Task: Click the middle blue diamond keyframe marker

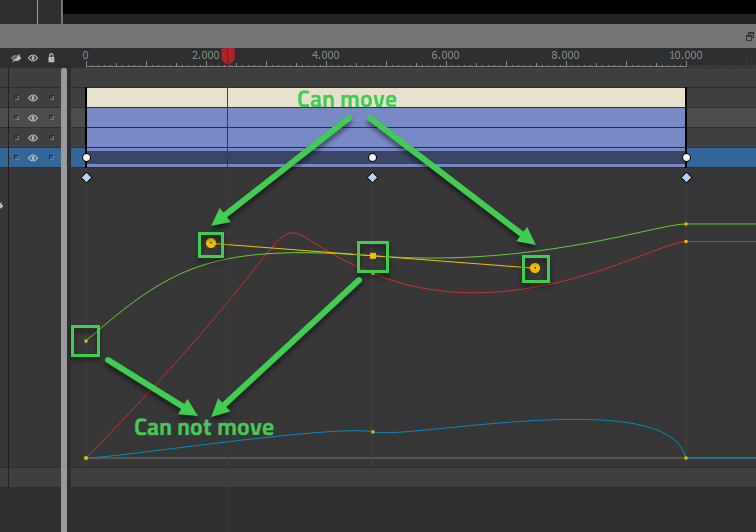Action: coord(373,177)
